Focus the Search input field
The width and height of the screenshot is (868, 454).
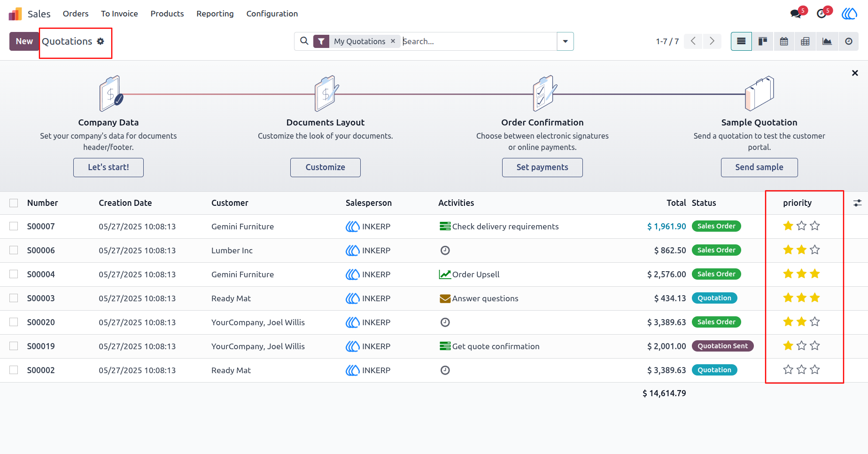tap(478, 41)
